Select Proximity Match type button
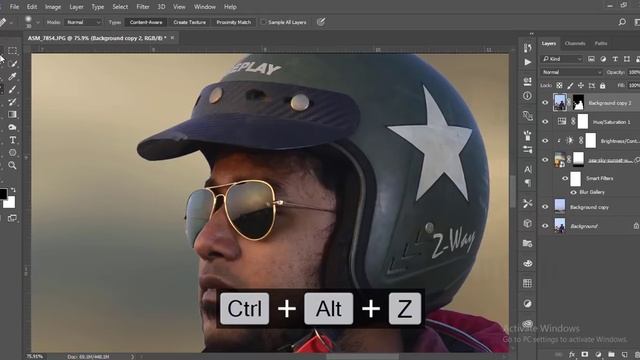The width and height of the screenshot is (640, 360). (x=233, y=22)
